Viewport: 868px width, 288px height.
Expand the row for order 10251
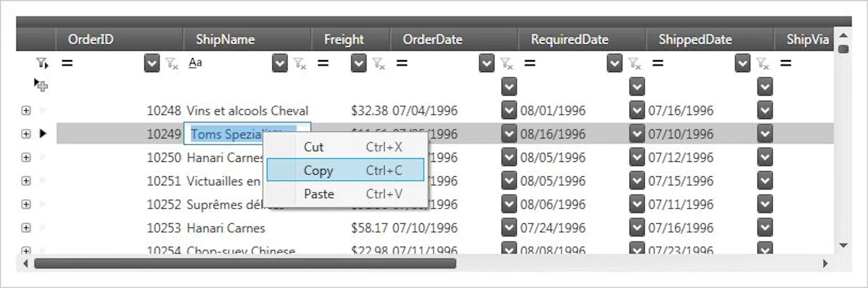click(x=26, y=181)
